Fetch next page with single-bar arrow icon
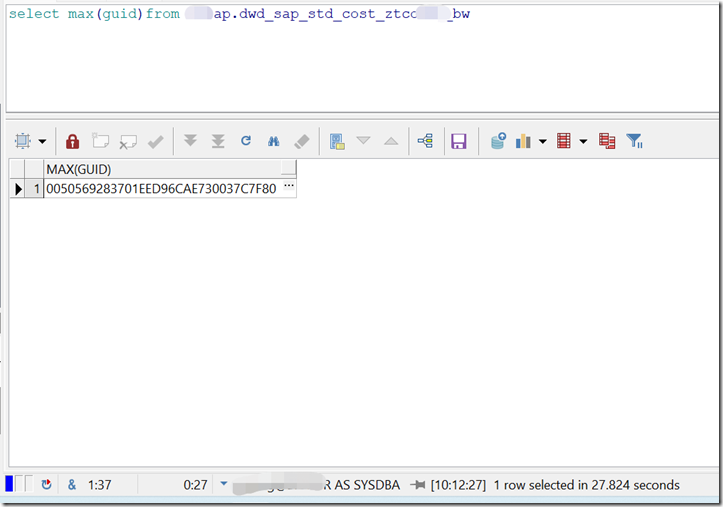723x507 pixels. pos(190,141)
